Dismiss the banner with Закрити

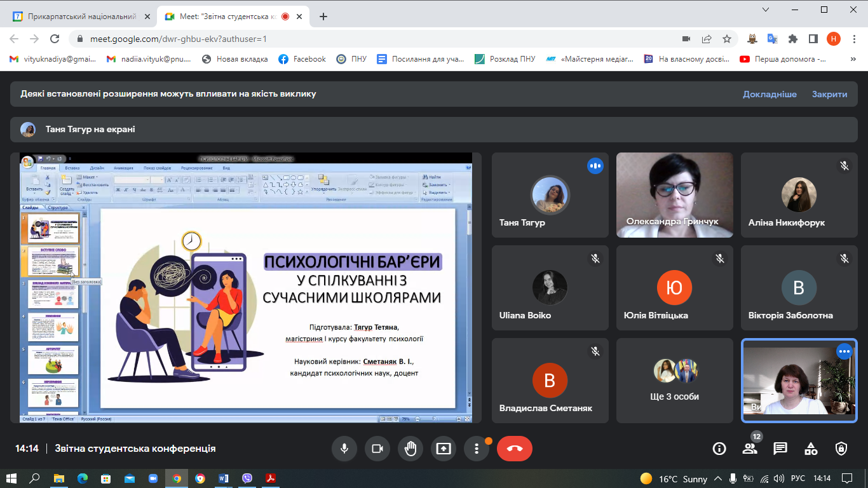[x=829, y=94]
